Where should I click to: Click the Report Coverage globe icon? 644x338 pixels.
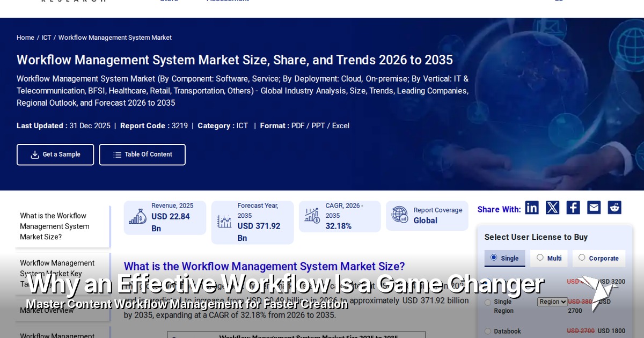400,215
